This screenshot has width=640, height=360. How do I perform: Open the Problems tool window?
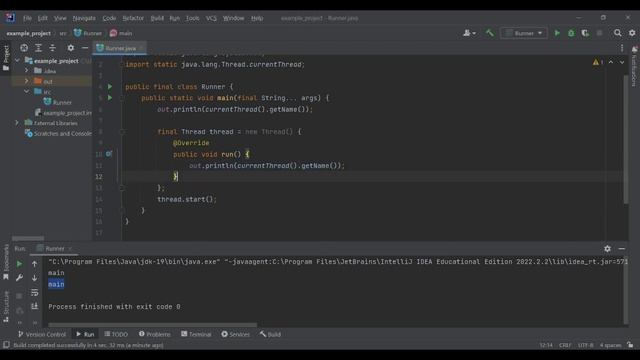pyautogui.click(x=154, y=334)
